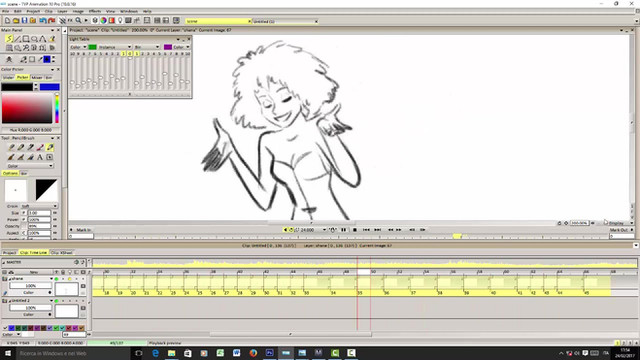Select the magnifier zoom icon in toolbar
Screen dimensions: 640x360
point(78,20)
